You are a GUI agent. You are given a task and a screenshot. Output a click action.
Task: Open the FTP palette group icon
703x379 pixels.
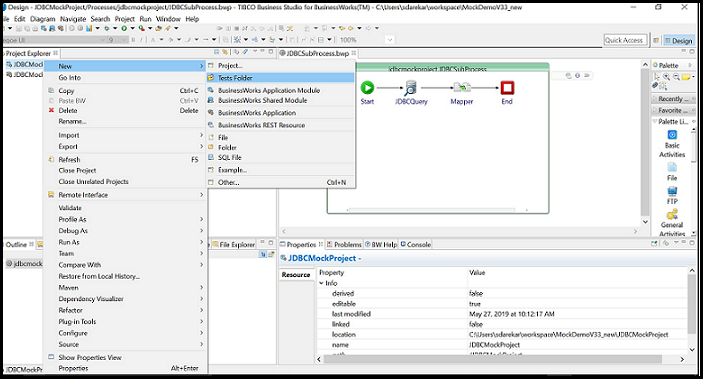pyautogui.click(x=672, y=192)
